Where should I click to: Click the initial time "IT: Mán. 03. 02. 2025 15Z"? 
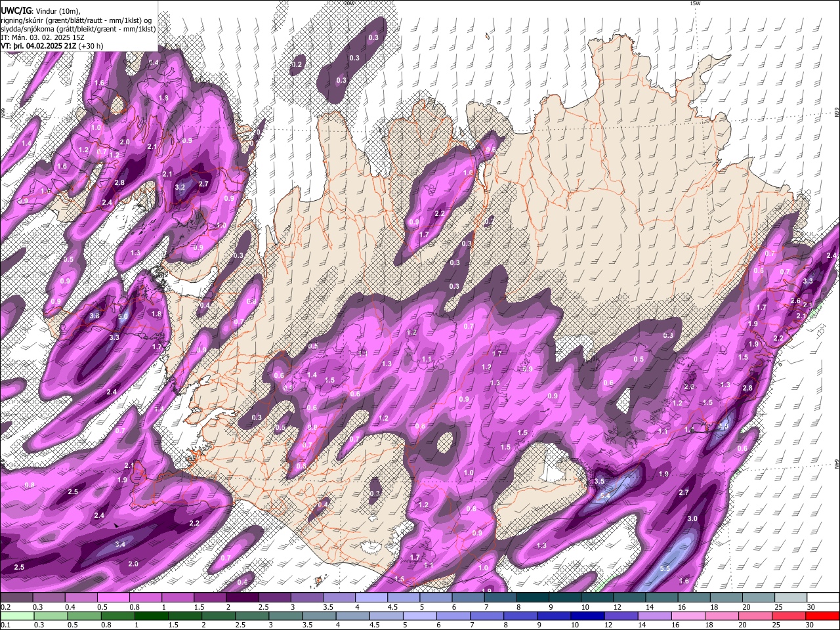tap(42, 37)
